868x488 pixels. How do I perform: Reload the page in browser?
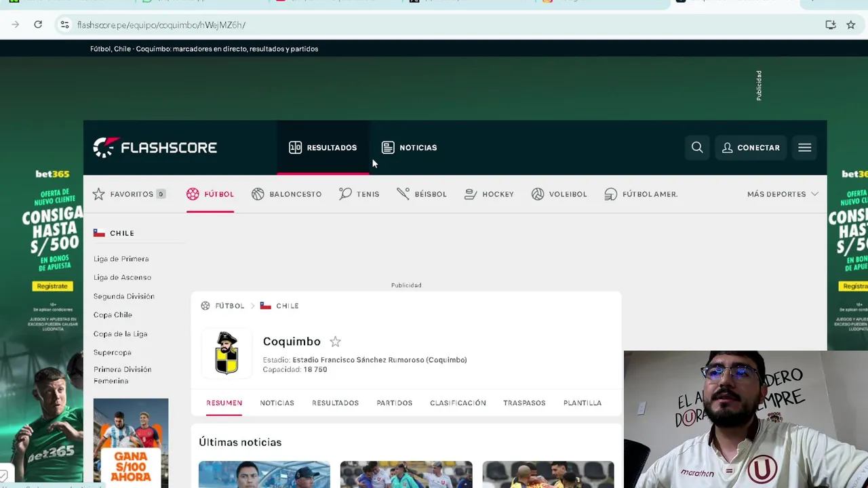click(x=38, y=24)
